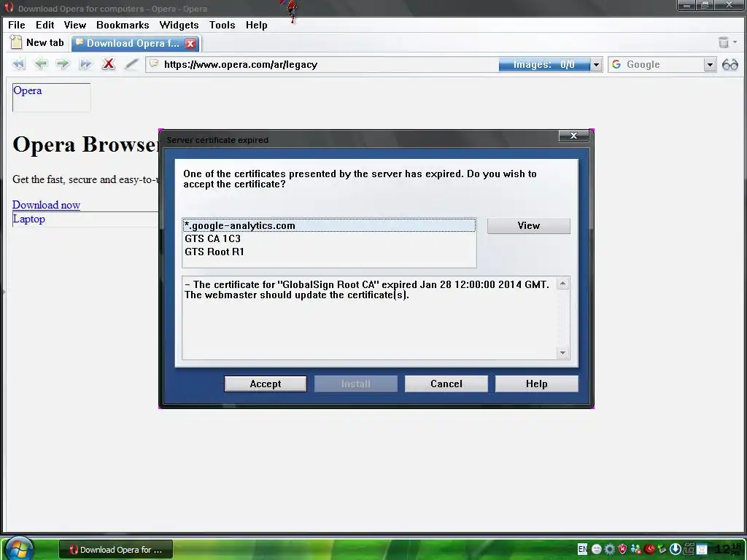The width and height of the screenshot is (747, 560).
Task: Click the red round tray icon
Action: pyautogui.click(x=649, y=549)
